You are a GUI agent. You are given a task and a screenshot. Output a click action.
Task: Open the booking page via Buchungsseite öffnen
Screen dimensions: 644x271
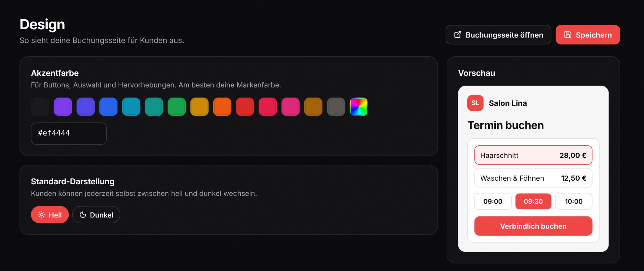[x=498, y=35]
